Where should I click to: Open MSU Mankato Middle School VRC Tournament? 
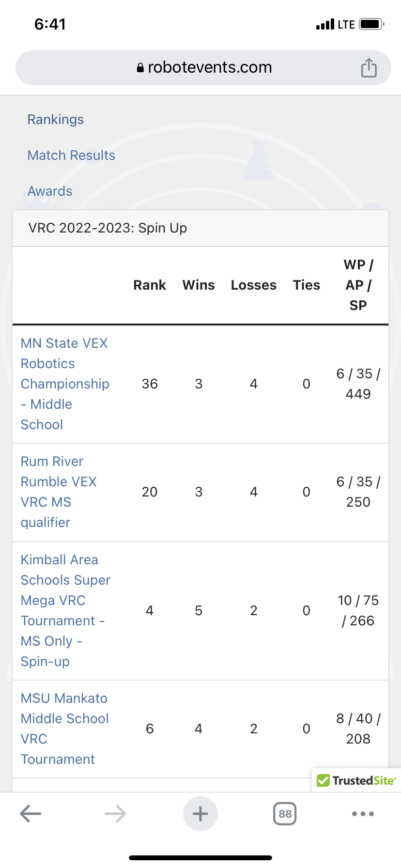(64, 728)
